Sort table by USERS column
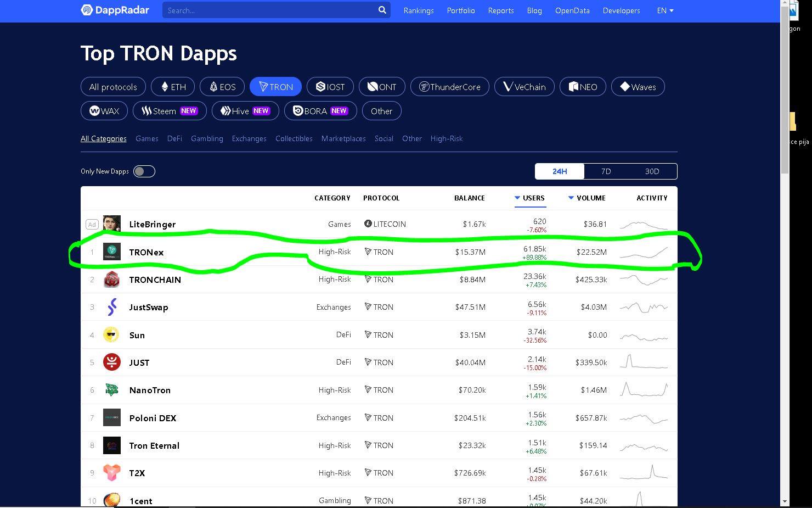812x508 pixels. click(x=530, y=198)
